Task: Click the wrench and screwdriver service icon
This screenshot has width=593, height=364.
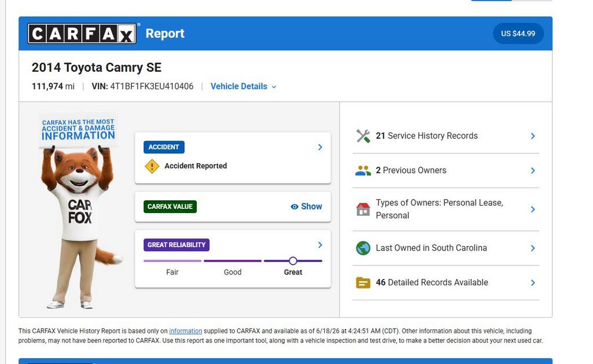Action: coord(363,136)
